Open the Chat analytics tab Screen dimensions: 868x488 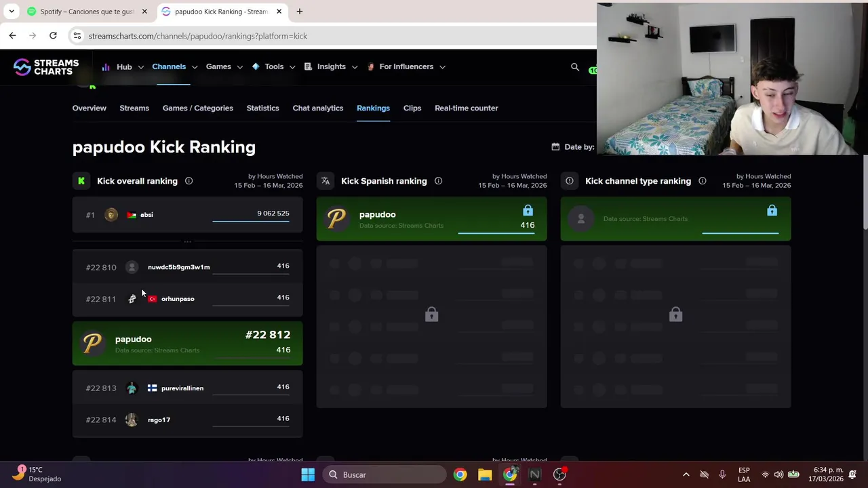(x=317, y=108)
